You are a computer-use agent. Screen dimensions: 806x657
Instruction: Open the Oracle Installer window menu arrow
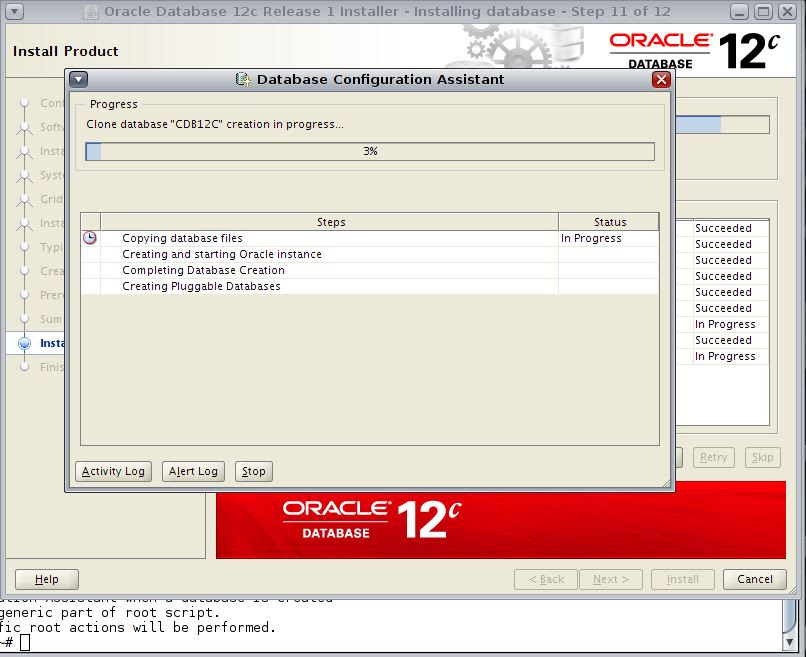[14, 11]
